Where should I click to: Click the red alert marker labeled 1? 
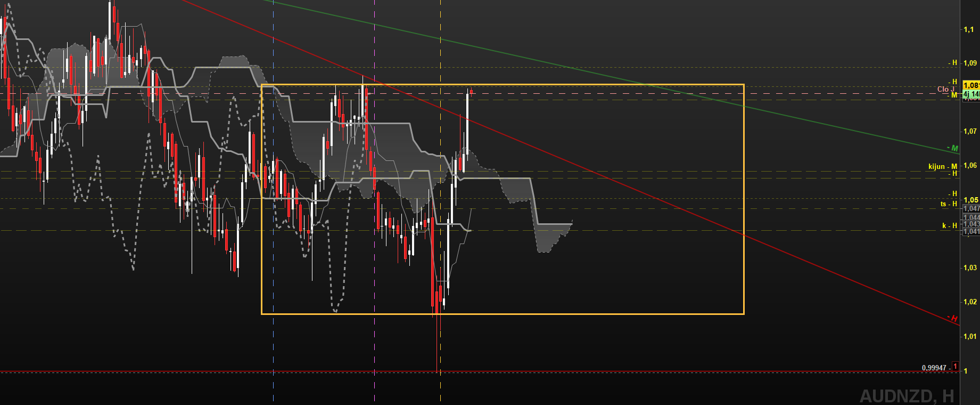pyautogui.click(x=955, y=367)
